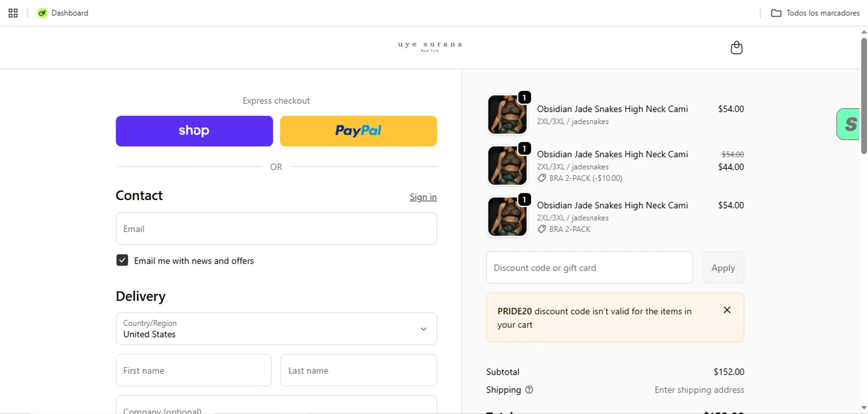
Task: Focus the Discount code or gift card field
Action: point(589,267)
